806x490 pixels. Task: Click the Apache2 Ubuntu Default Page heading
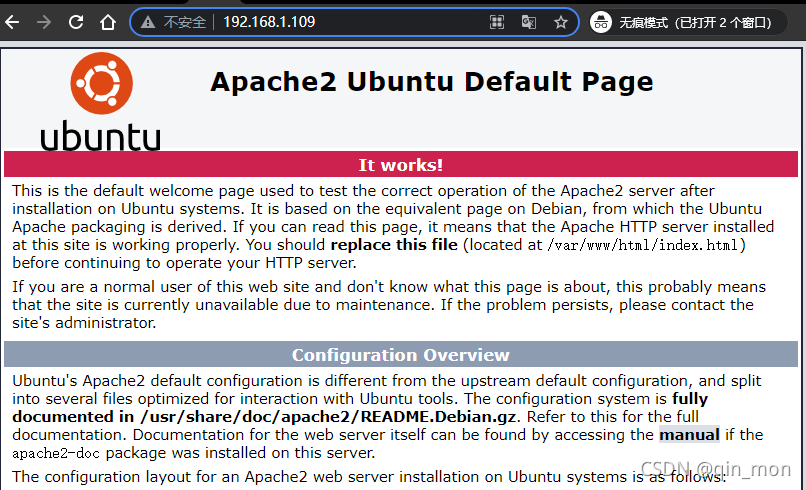coord(432,82)
